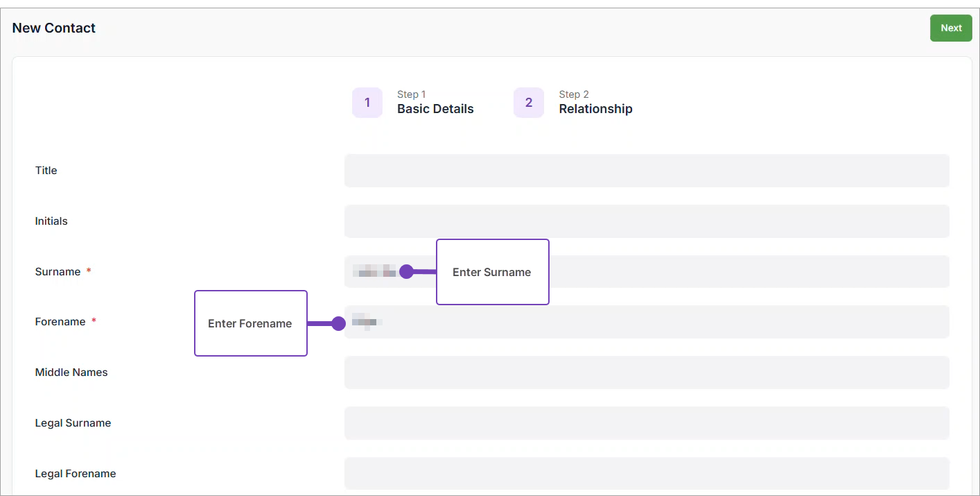Click the Forename field label

(x=60, y=322)
